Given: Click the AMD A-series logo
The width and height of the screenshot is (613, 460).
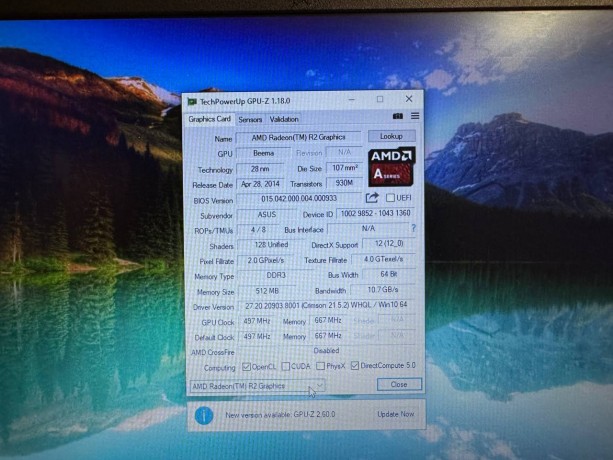Looking at the screenshot, I should tap(391, 167).
